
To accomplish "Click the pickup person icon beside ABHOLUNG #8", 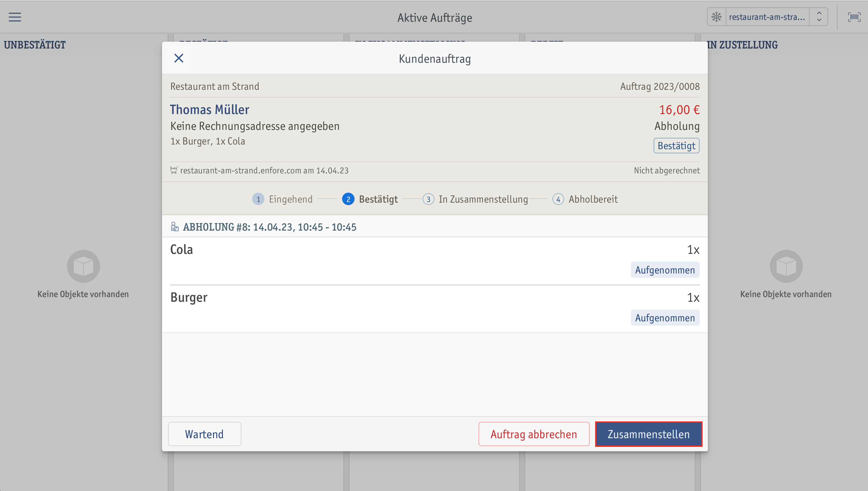I will (x=174, y=227).
